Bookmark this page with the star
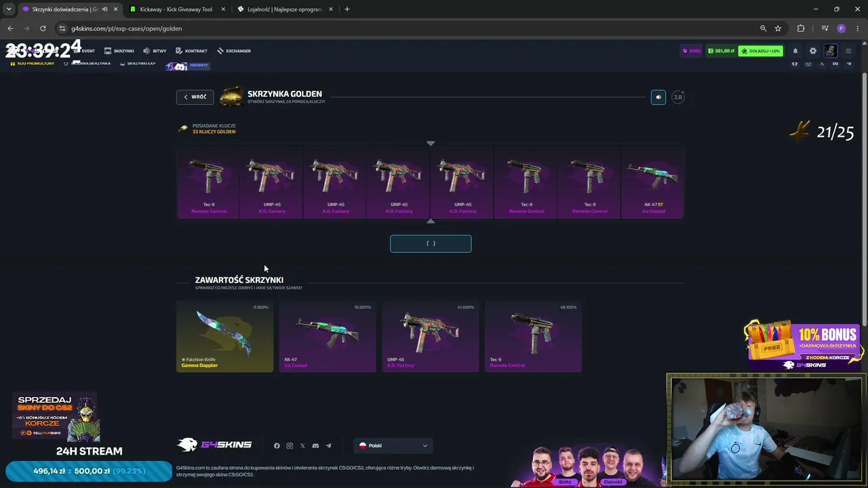Screen dimensions: 868x488 [x=778, y=28]
